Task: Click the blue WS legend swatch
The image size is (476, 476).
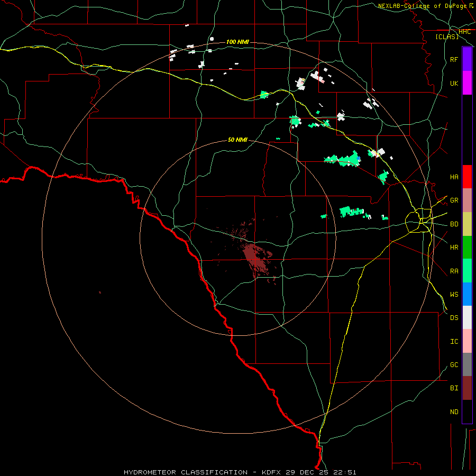Action: [x=467, y=294]
